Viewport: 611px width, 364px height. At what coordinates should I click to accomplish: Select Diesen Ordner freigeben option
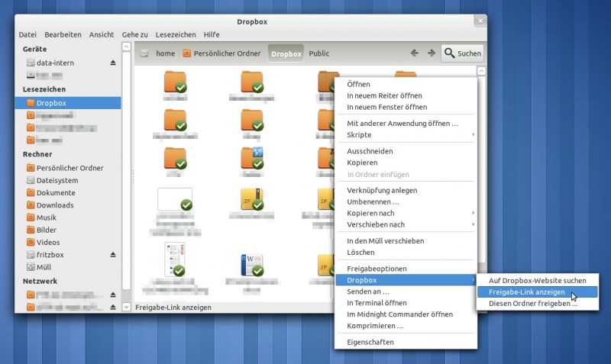pos(533,304)
